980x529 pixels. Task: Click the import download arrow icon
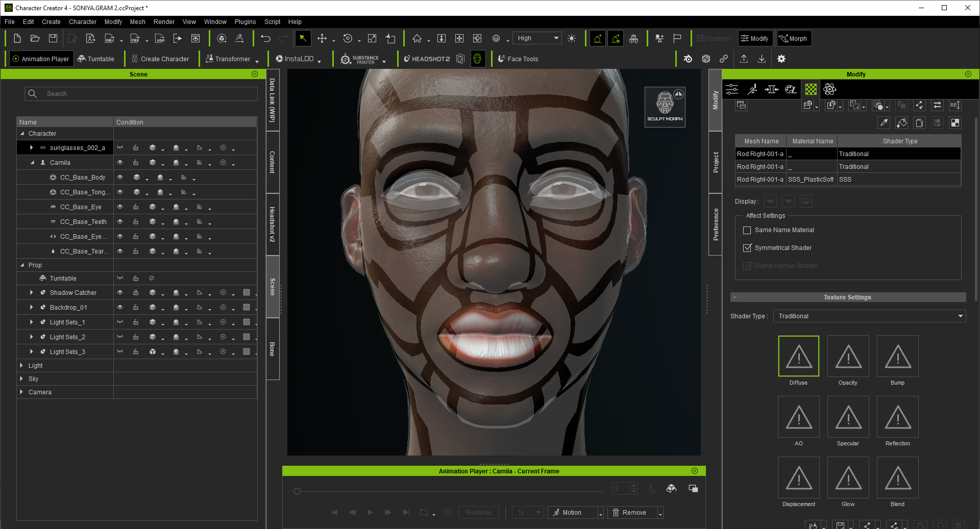point(762,59)
